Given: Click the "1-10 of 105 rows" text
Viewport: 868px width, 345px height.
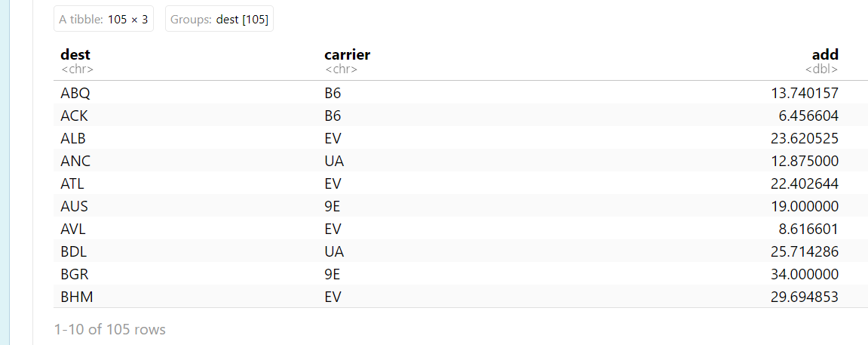Looking at the screenshot, I should tap(110, 329).
